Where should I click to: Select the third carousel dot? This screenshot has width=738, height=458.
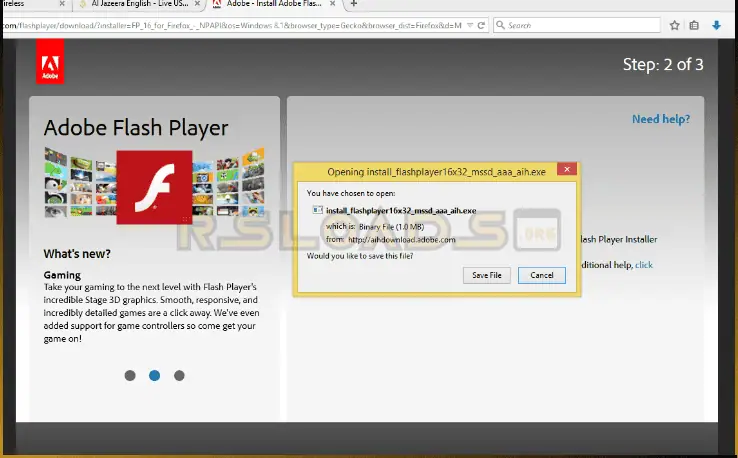[179, 376]
